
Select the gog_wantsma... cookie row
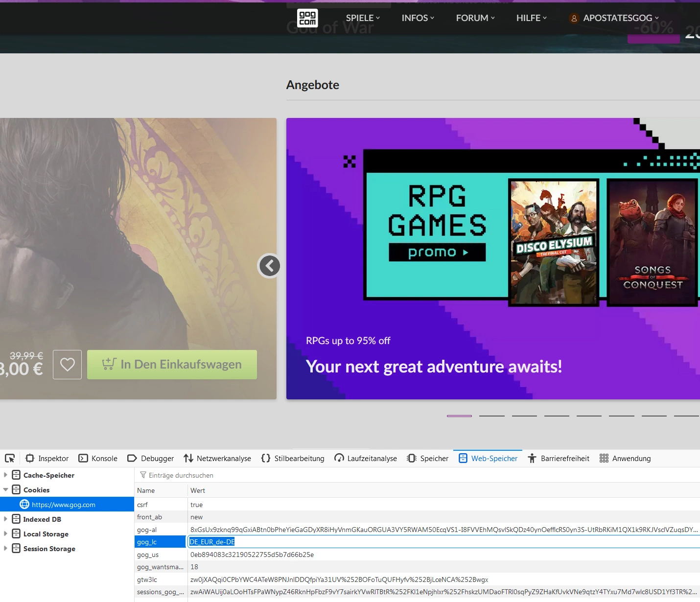(417, 567)
